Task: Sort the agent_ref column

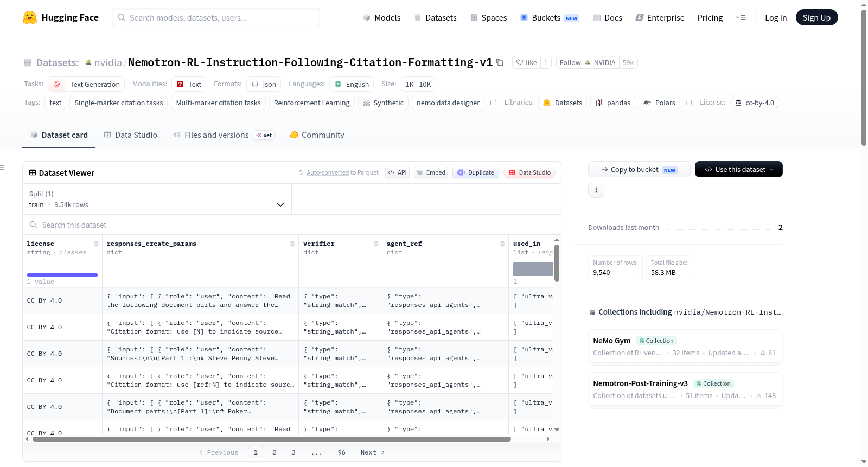Action: pyautogui.click(x=502, y=244)
